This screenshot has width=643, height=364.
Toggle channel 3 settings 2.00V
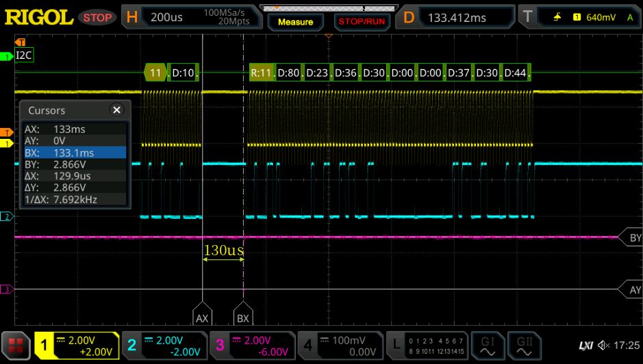pyautogui.click(x=253, y=346)
